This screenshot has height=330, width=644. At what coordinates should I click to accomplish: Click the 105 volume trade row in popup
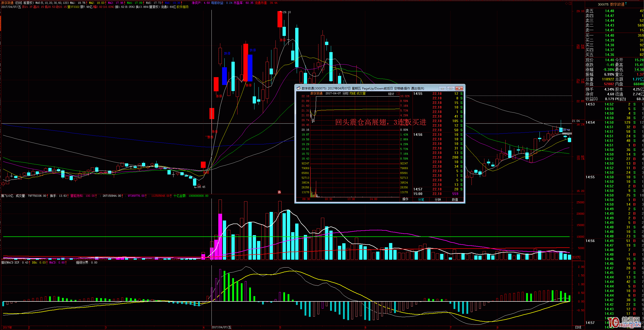(438, 121)
